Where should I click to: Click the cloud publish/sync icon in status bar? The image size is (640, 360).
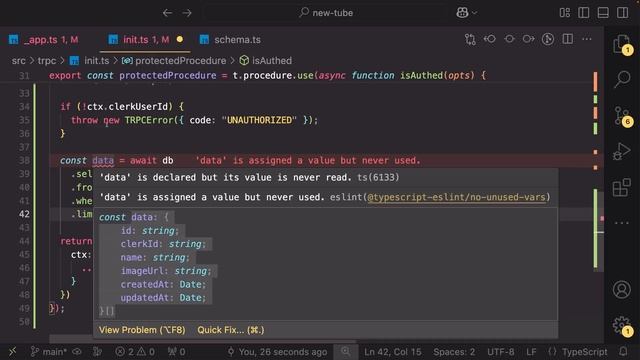pyautogui.click(x=77, y=351)
